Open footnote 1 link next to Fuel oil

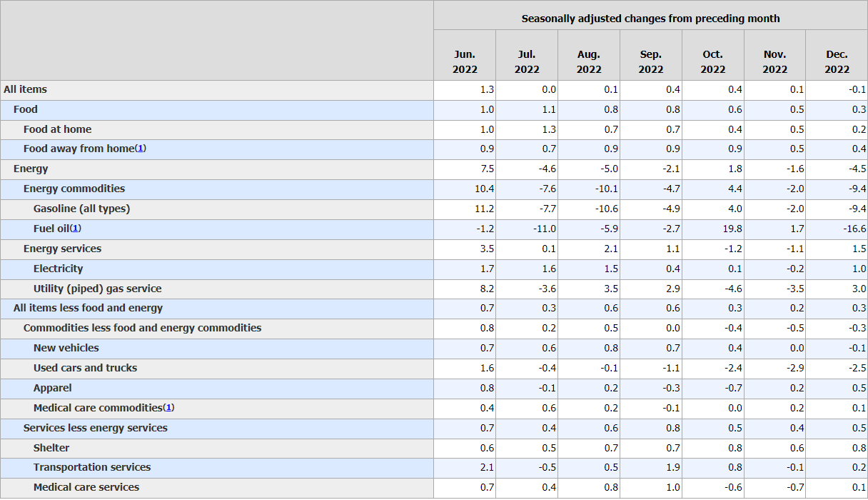tap(76, 229)
